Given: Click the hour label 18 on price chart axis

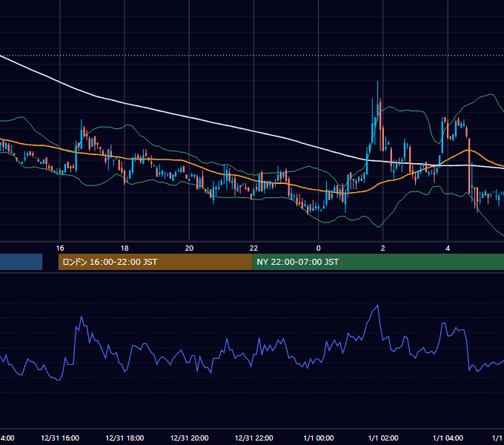Looking at the screenshot, I should click(125, 248).
